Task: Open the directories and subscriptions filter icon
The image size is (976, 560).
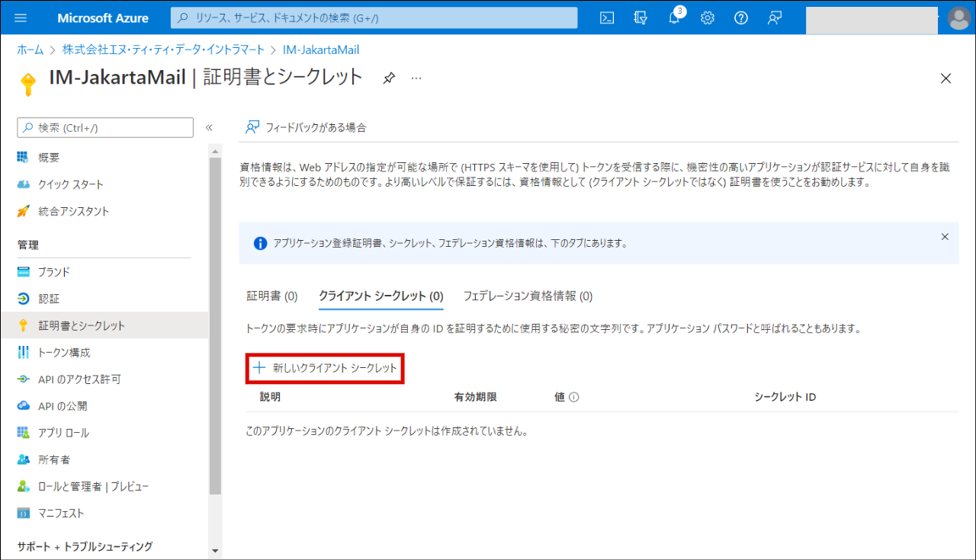Action: [x=640, y=18]
